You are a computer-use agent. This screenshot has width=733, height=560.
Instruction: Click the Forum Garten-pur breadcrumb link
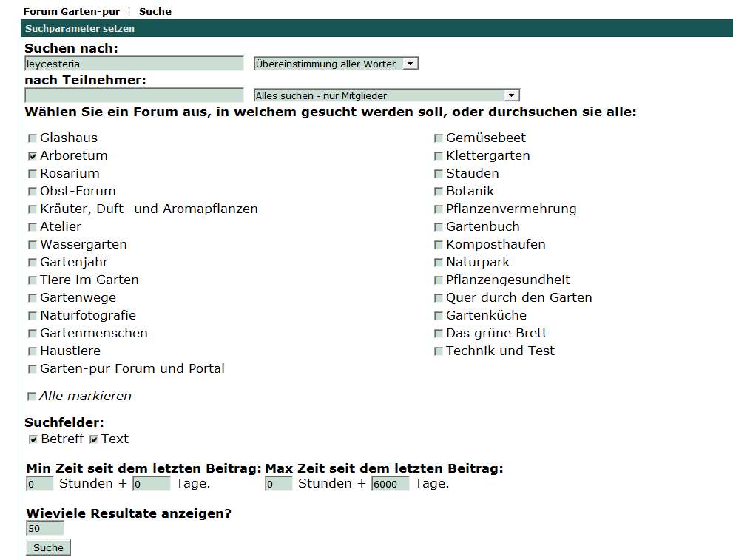click(x=71, y=11)
